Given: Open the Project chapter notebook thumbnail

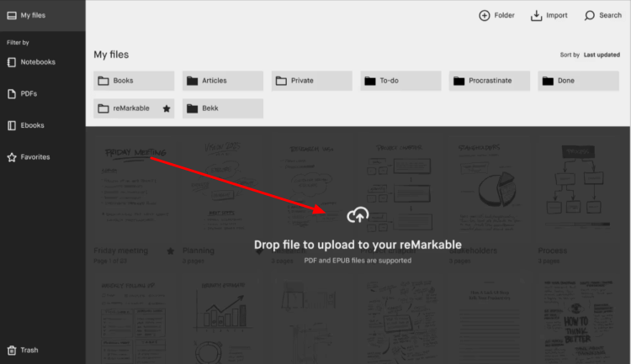Looking at the screenshot, I should pyautogui.click(x=400, y=189).
